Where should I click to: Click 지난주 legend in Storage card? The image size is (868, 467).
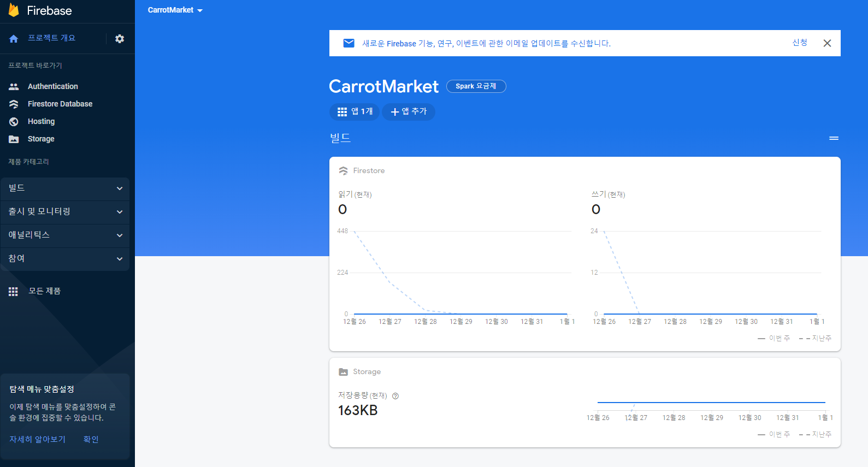coord(815,435)
